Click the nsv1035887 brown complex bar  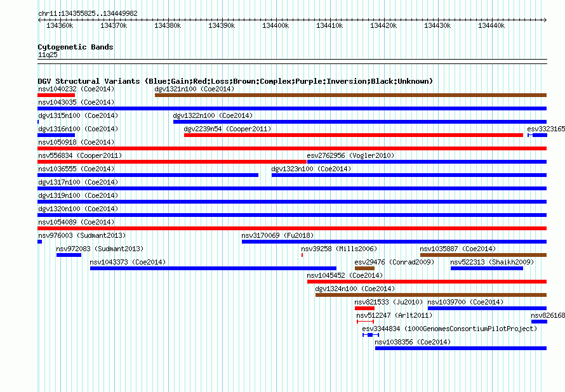pyautogui.click(x=484, y=255)
